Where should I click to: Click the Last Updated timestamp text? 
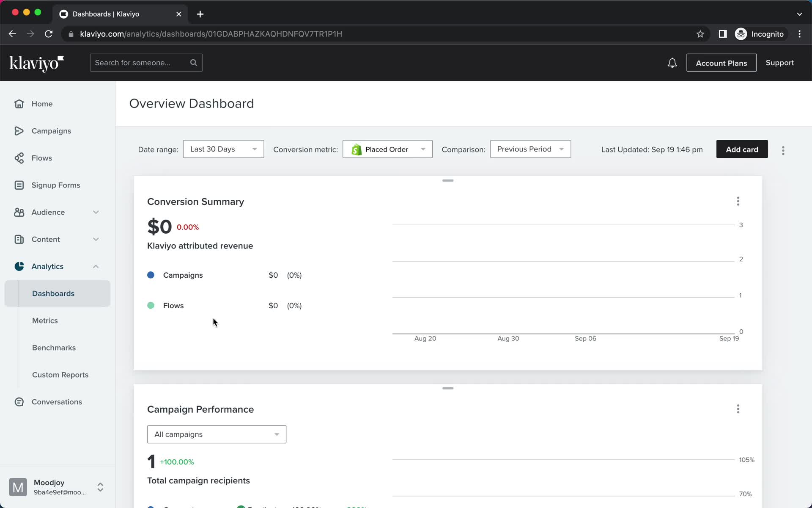652,149
